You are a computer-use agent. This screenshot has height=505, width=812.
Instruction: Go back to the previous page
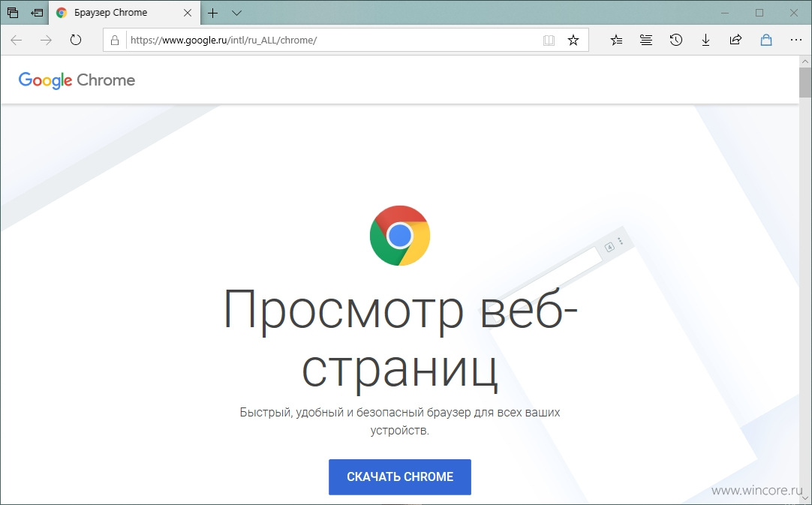(x=16, y=40)
